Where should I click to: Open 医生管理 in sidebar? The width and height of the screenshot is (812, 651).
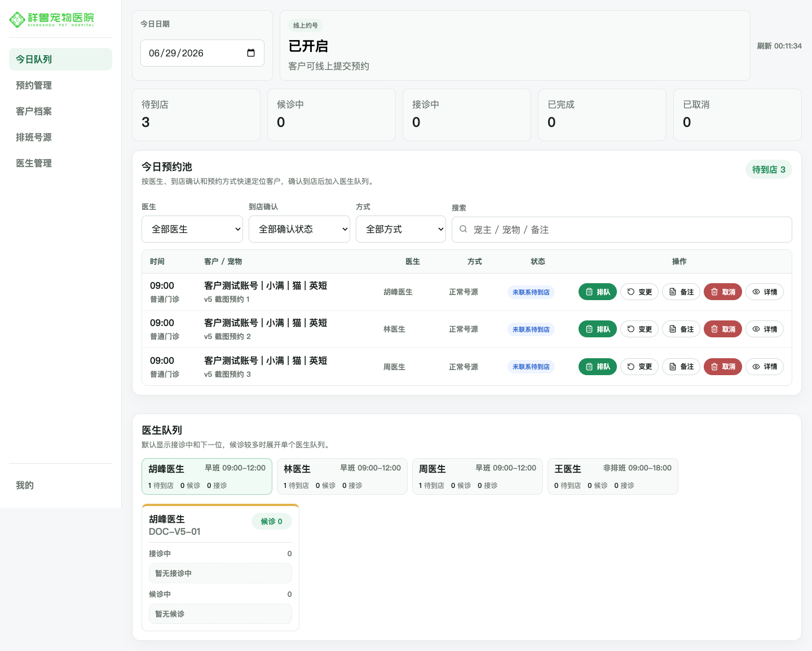(60, 163)
